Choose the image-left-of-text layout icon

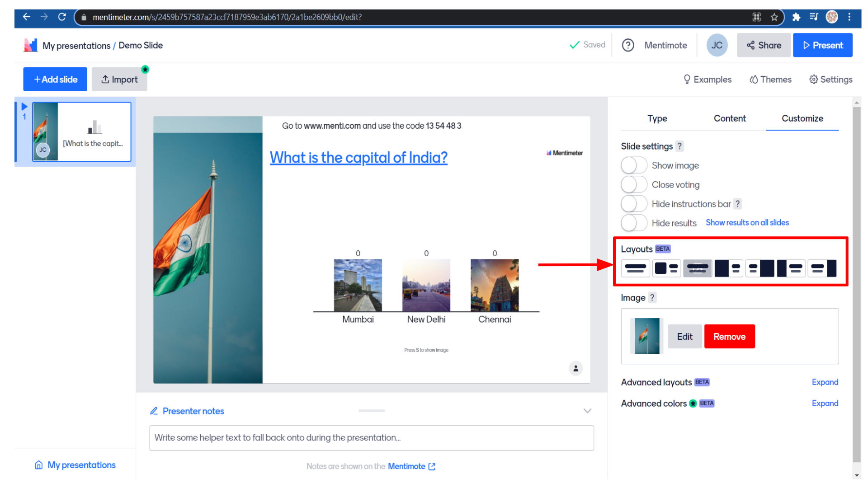click(x=666, y=268)
